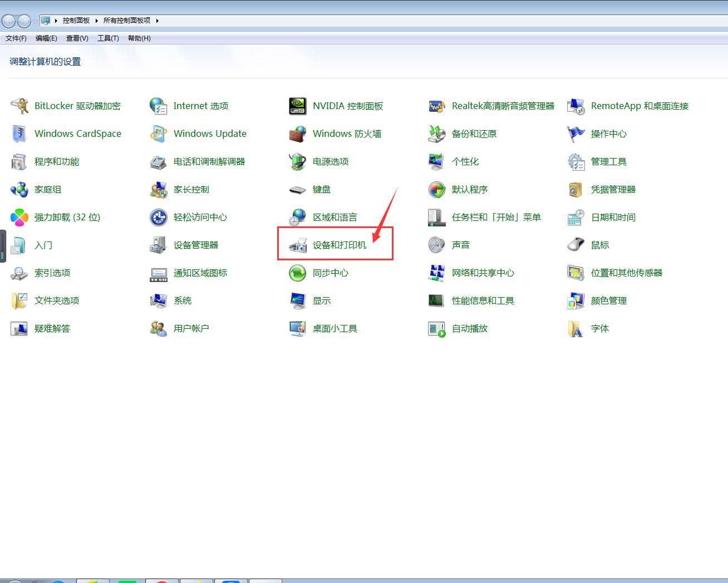Expand the arrow after 控制面板 in address bar
The height and width of the screenshot is (583, 728).
click(x=96, y=21)
